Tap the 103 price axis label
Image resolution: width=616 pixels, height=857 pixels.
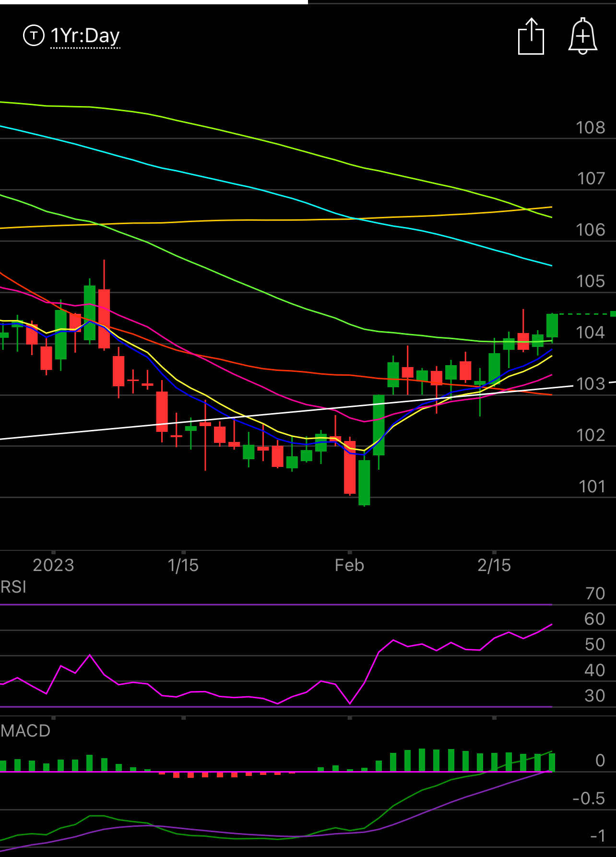591,384
